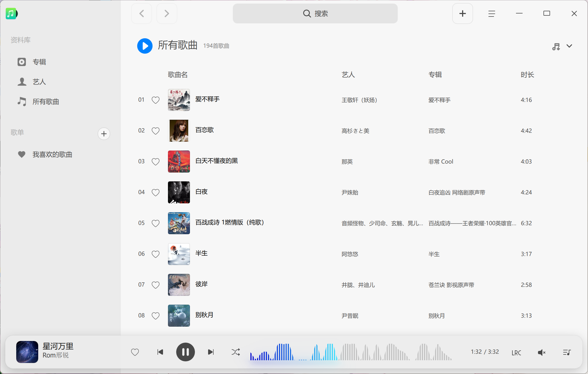This screenshot has width=588, height=374.
Task: Skip to the next track
Action: [211, 352]
